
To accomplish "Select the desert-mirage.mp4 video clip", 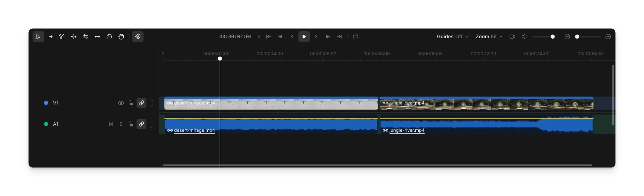I will (x=271, y=103).
